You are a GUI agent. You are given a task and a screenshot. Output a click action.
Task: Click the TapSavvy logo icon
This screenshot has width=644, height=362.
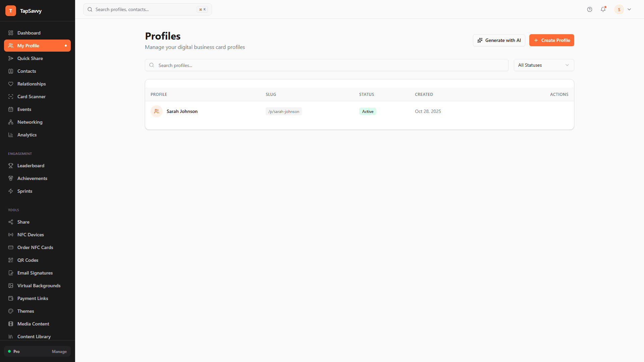[x=11, y=11]
